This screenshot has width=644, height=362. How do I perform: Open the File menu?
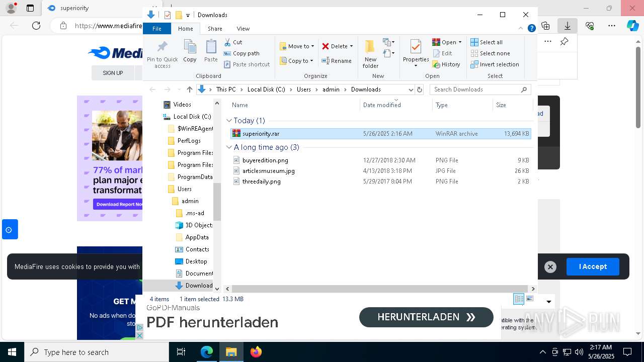(157, 29)
